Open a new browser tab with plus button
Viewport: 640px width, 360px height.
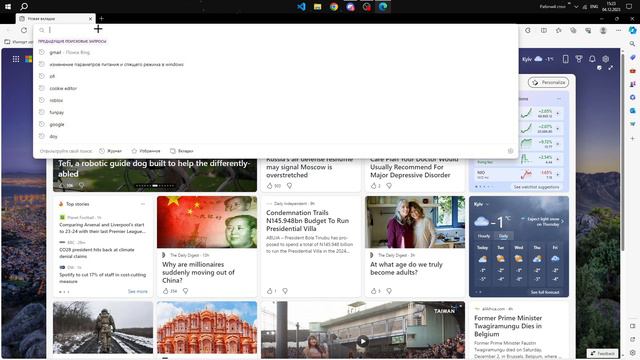coord(101,18)
